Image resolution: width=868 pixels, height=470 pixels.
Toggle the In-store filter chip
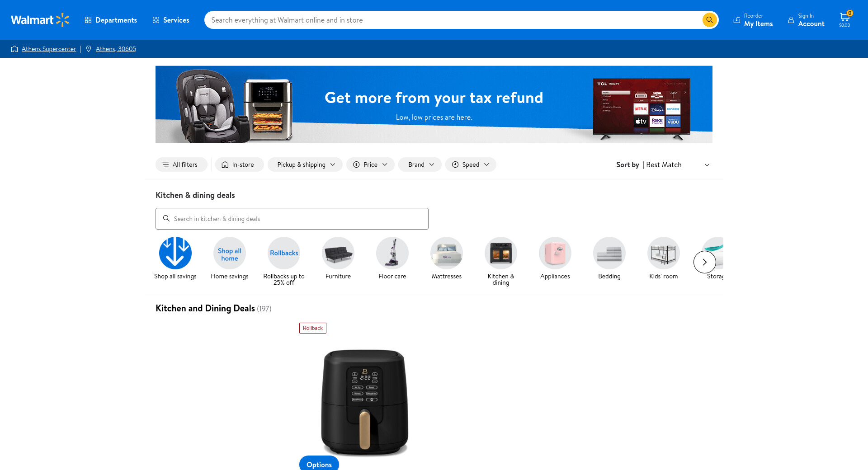pos(239,164)
